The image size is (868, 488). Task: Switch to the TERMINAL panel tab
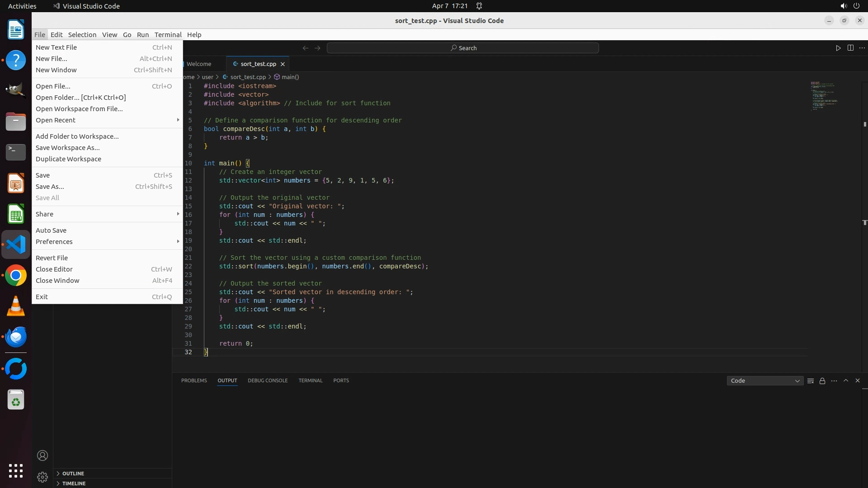tap(310, 380)
